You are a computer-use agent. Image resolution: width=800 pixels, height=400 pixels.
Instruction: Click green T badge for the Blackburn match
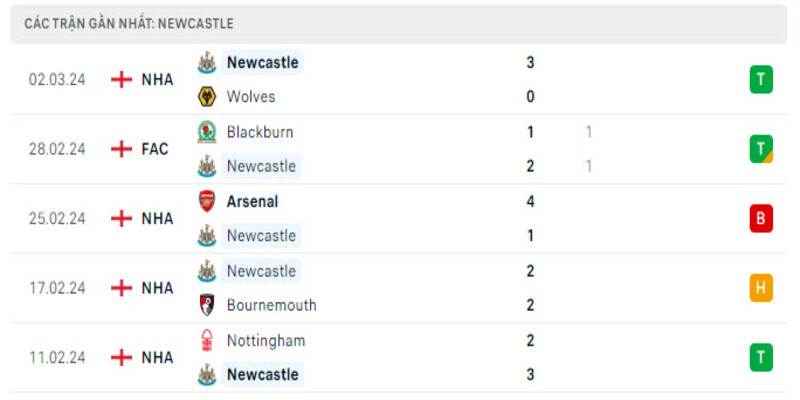(761, 149)
